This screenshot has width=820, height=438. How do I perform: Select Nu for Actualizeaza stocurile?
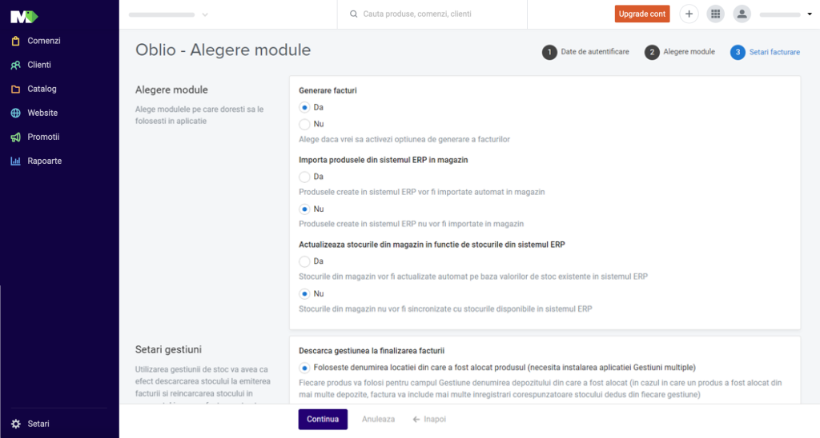coord(304,294)
